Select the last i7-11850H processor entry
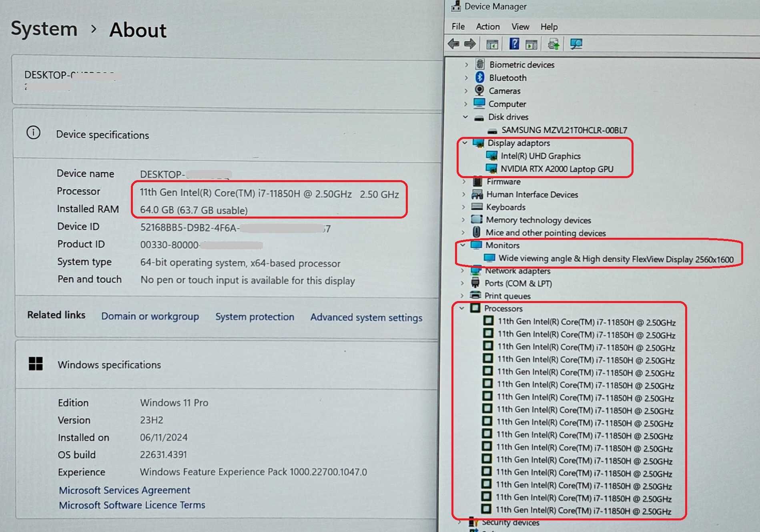 pos(583,510)
